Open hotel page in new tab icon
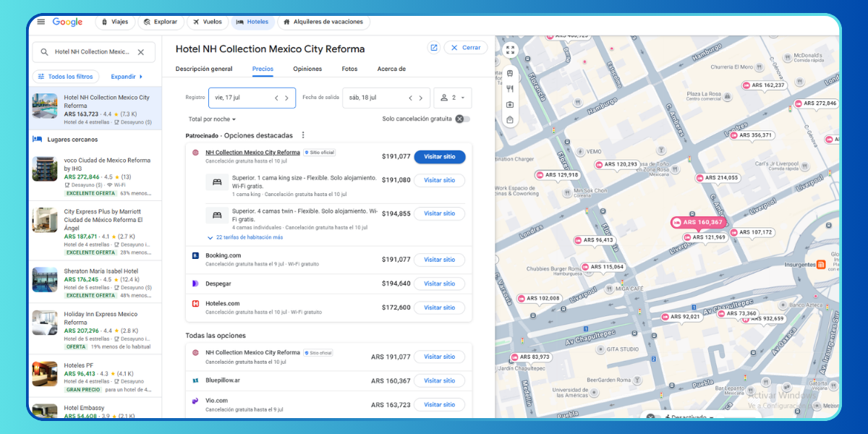Viewport: 868px width, 434px height. tap(434, 48)
